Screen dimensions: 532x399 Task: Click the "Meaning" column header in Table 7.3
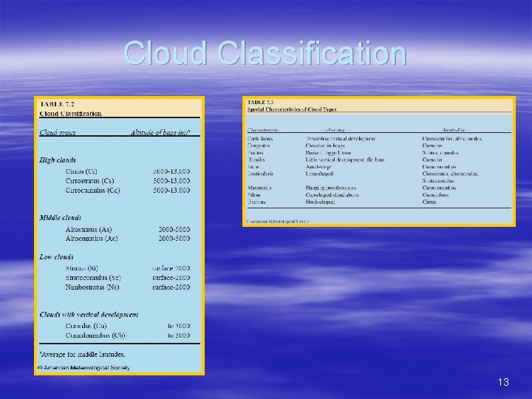(335, 129)
